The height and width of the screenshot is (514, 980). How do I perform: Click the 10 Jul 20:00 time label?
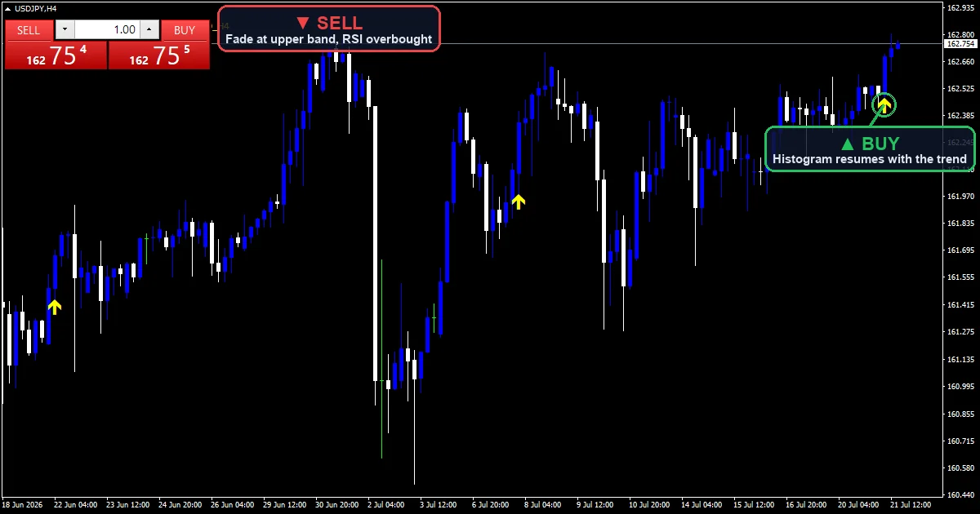pos(648,505)
